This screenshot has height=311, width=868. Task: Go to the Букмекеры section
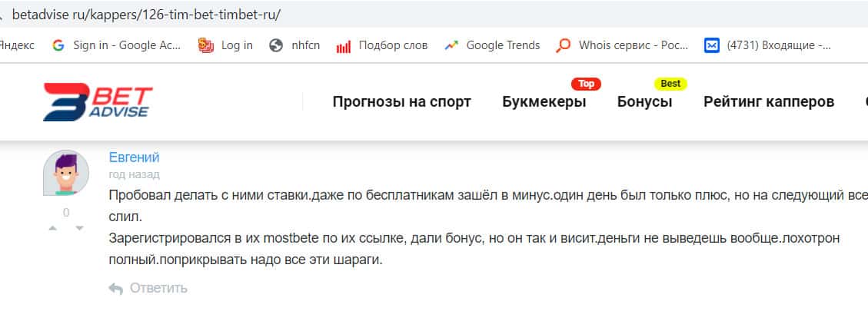click(x=544, y=102)
